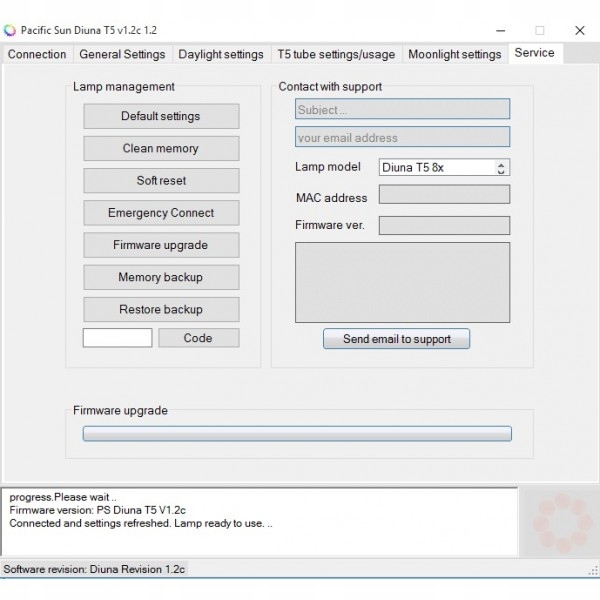This screenshot has width=600, height=600.
Task: Click the Memory backup button
Action: (x=161, y=277)
